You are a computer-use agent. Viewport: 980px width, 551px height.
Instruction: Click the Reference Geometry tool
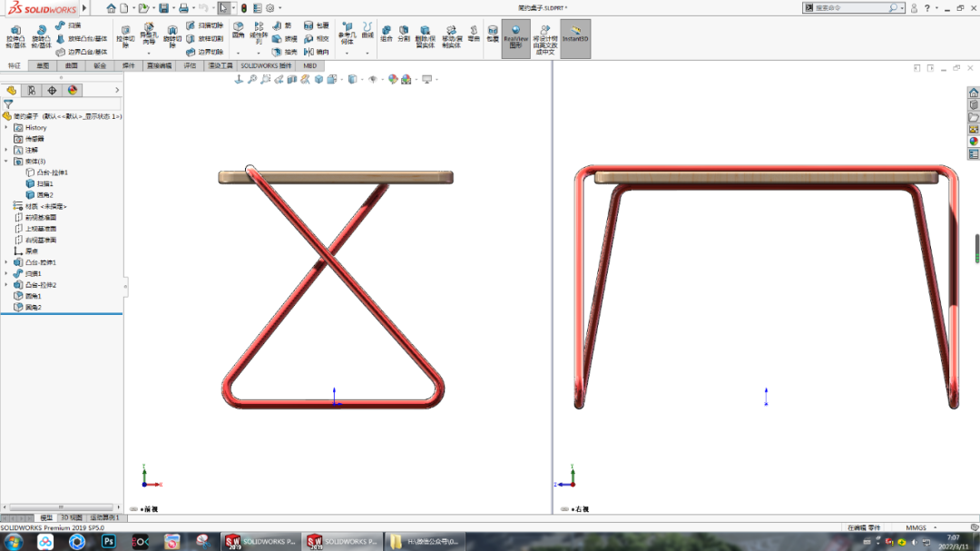point(347,34)
